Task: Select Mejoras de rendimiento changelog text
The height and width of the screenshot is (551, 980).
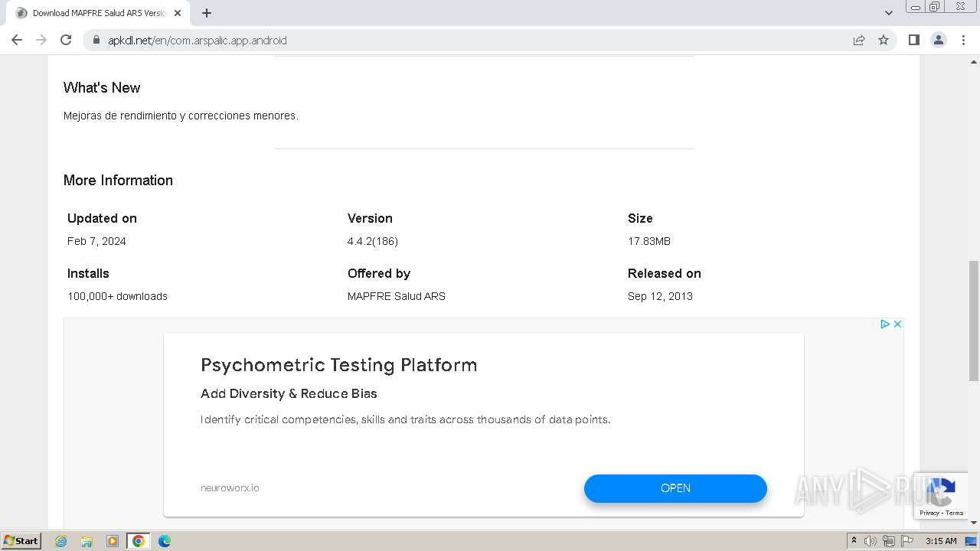Action: click(x=181, y=116)
